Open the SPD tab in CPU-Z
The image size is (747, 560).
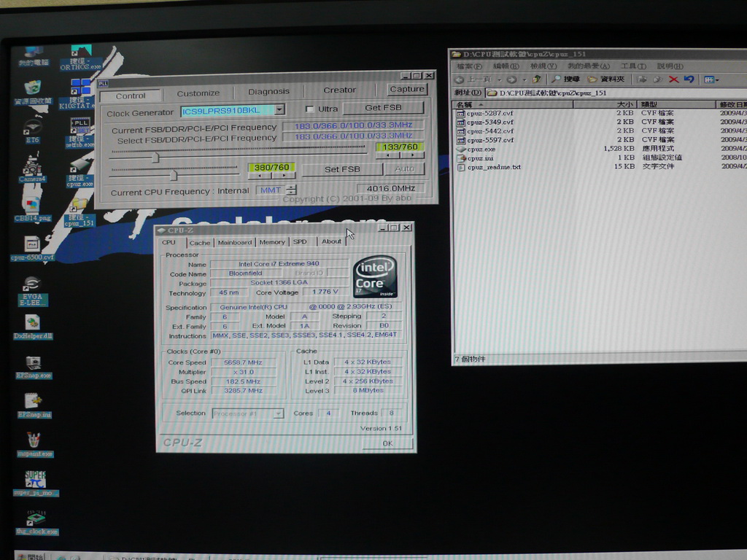[x=300, y=241]
